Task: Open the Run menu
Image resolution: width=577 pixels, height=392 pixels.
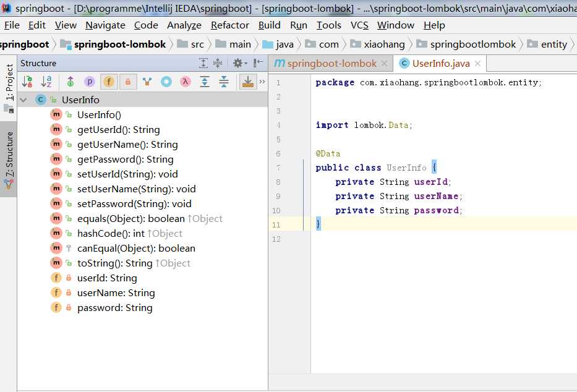Action: tap(299, 25)
